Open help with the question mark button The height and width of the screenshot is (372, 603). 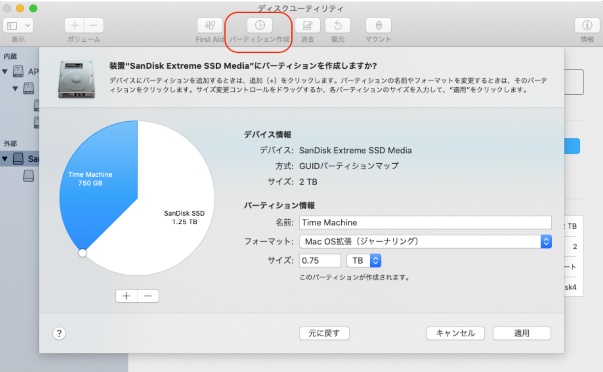[59, 333]
